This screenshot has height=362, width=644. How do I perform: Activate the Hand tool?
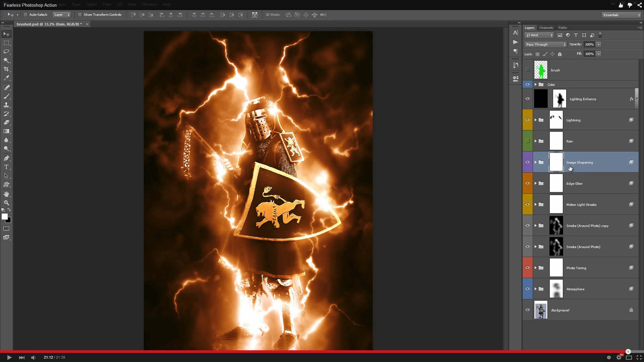point(6,193)
